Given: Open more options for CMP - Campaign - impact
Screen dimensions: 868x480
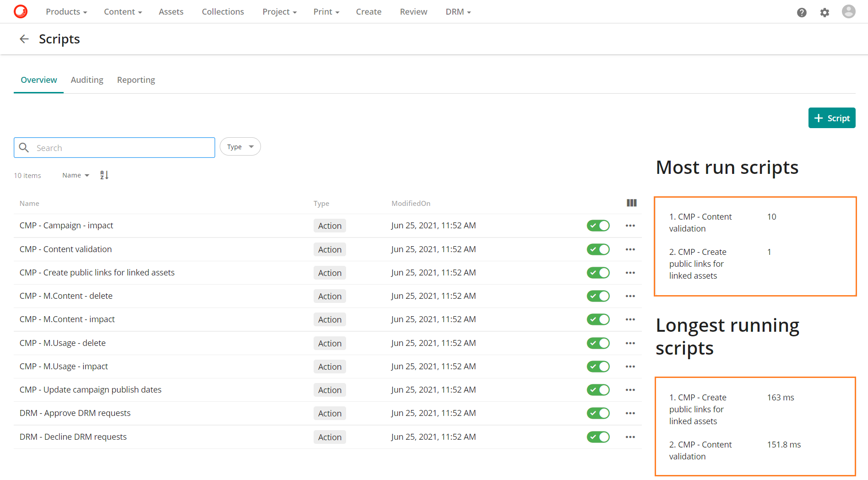Looking at the screenshot, I should [630, 226].
